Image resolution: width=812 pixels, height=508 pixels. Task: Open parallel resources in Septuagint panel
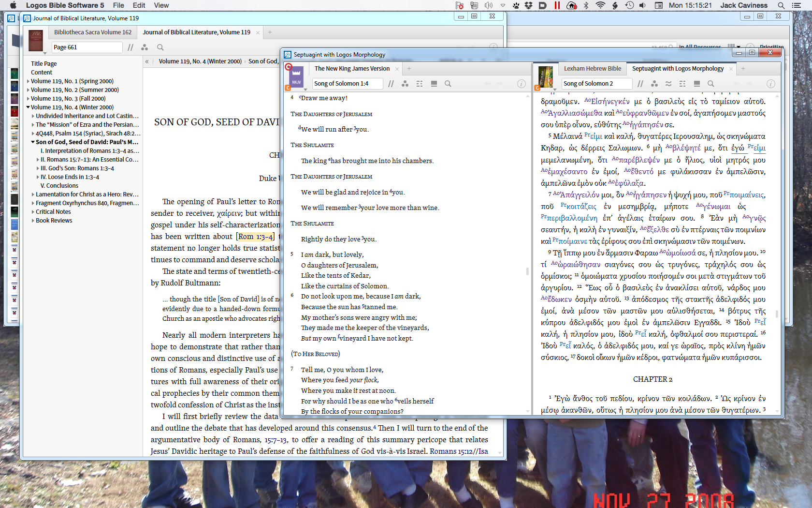tap(640, 84)
